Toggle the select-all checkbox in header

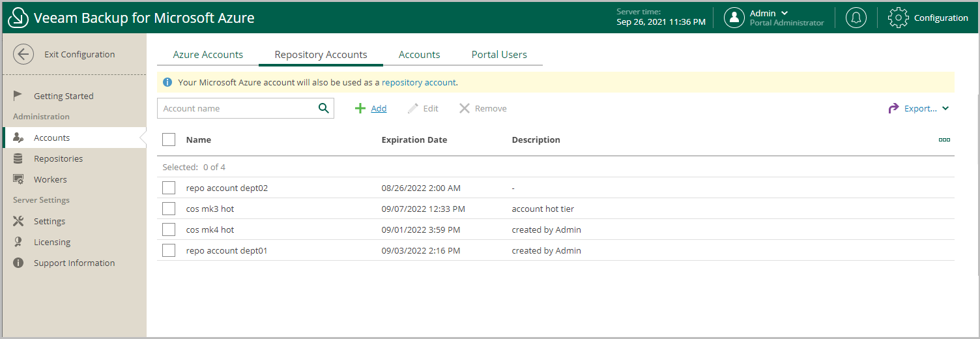[x=169, y=140]
